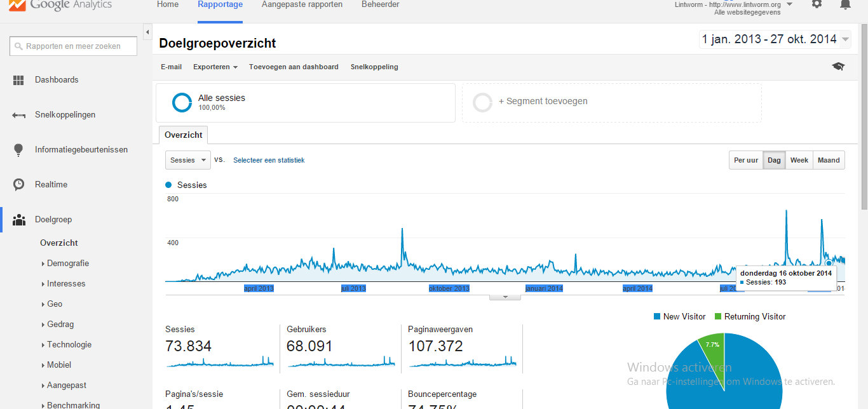
Task: Open Dashboards in the sidebar
Action: click(x=57, y=80)
